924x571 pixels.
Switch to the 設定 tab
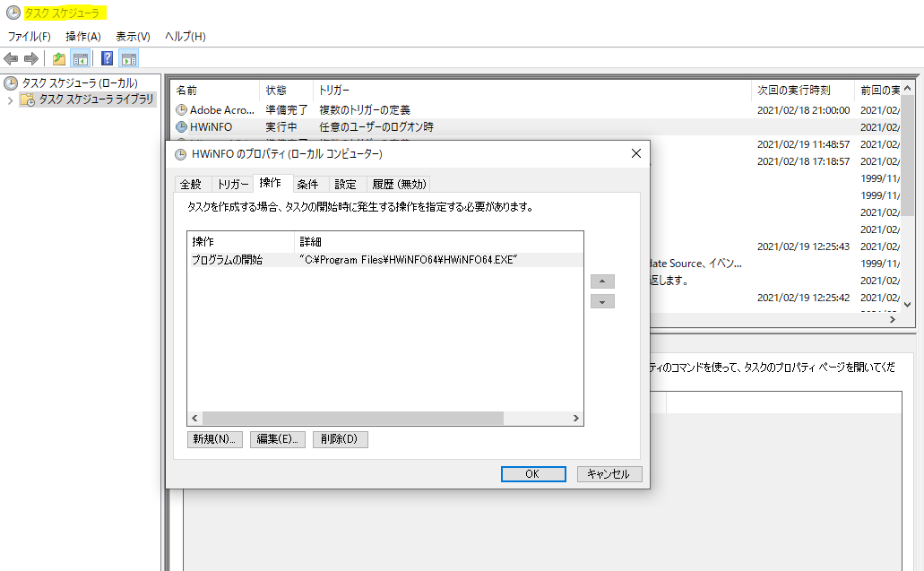coord(346,185)
